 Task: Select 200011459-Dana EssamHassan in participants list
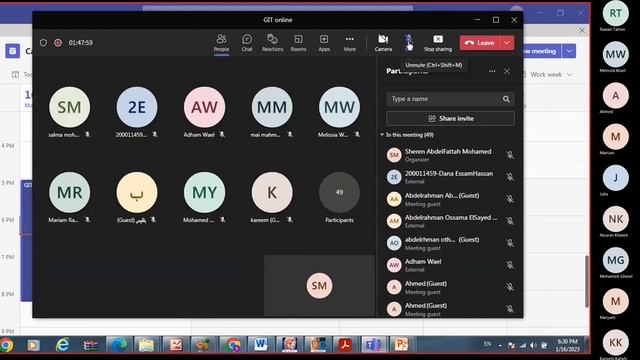(450, 177)
